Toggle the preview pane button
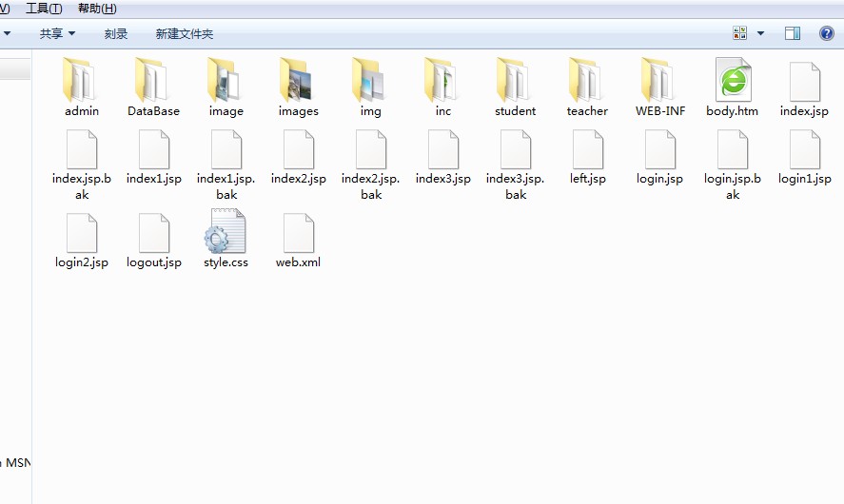The image size is (844, 504). 793,33
